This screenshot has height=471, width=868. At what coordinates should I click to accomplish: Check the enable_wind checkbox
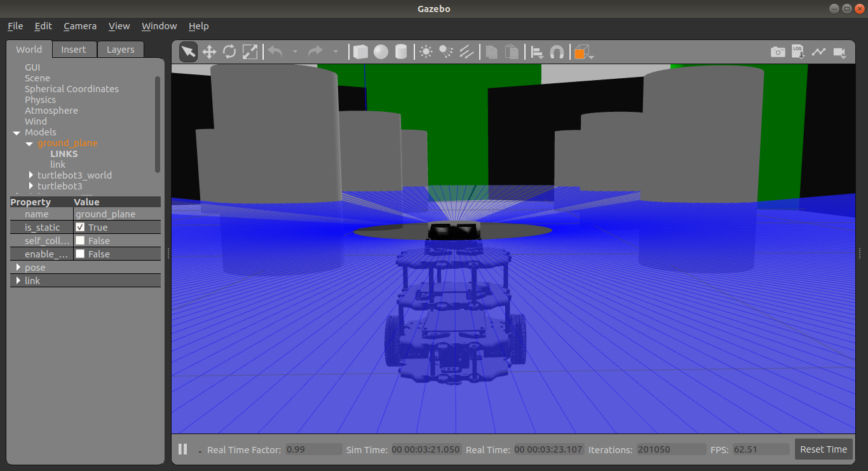(x=81, y=254)
